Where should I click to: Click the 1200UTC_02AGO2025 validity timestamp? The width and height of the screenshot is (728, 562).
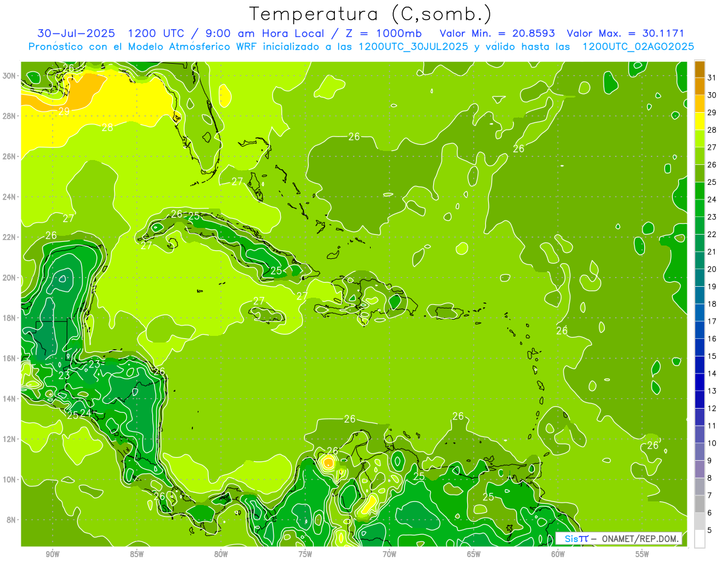click(x=638, y=47)
